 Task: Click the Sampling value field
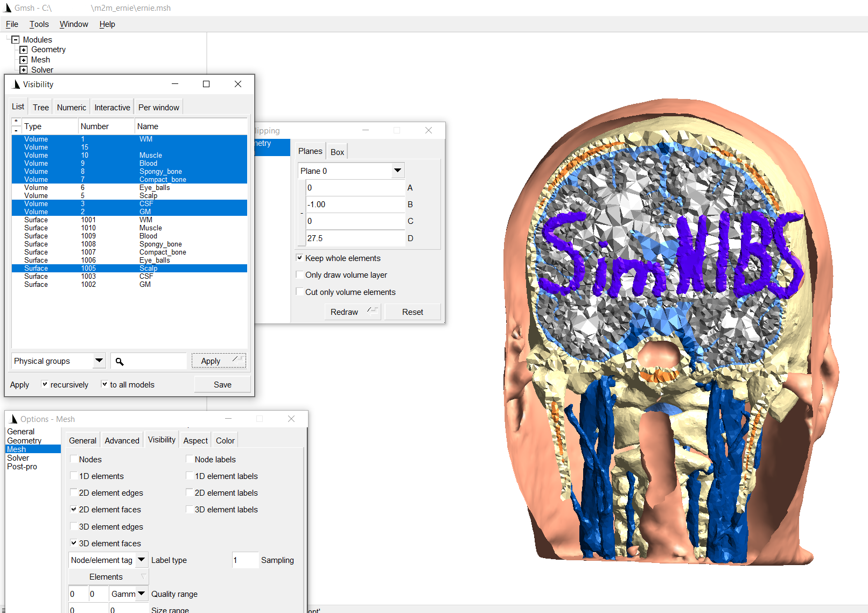(245, 560)
